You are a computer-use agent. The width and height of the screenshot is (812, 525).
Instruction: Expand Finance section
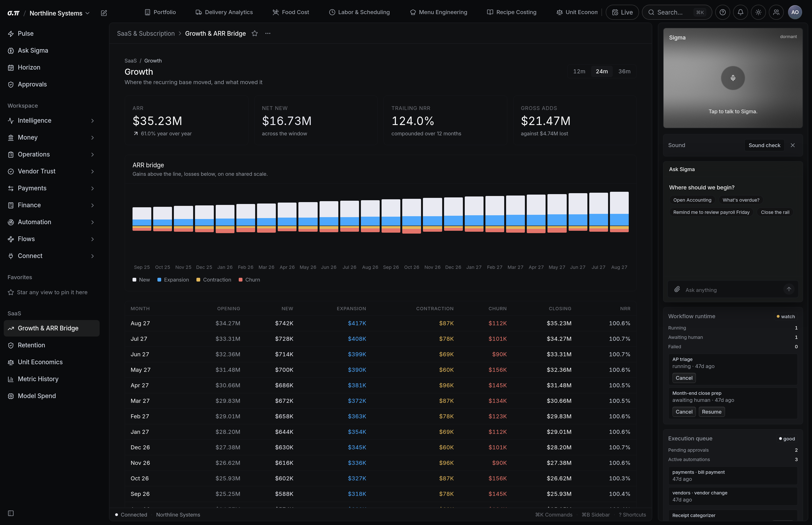(x=51, y=205)
